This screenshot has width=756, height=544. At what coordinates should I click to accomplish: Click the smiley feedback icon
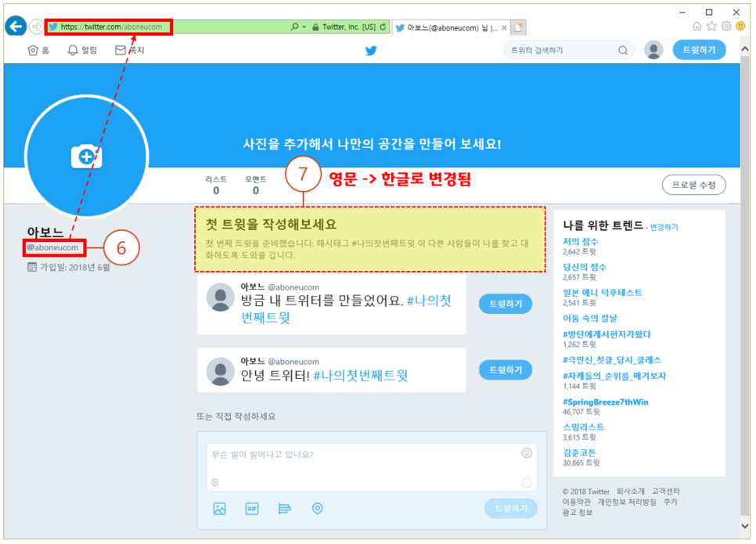[x=741, y=27]
